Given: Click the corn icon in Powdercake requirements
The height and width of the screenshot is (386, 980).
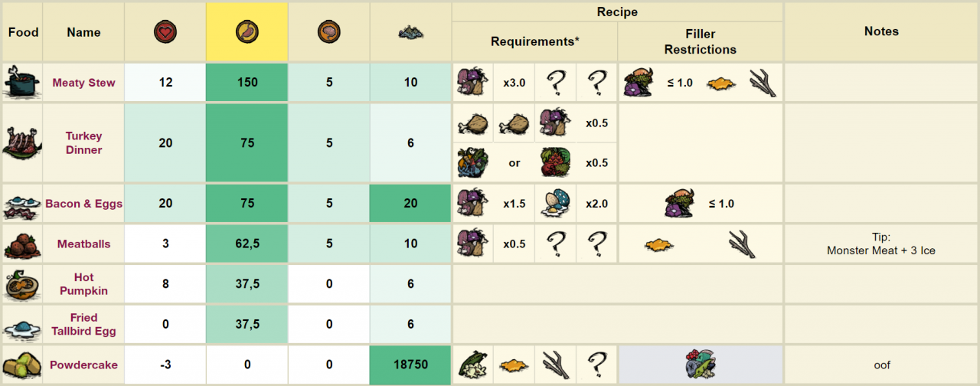Looking at the screenshot, I should [472, 365].
